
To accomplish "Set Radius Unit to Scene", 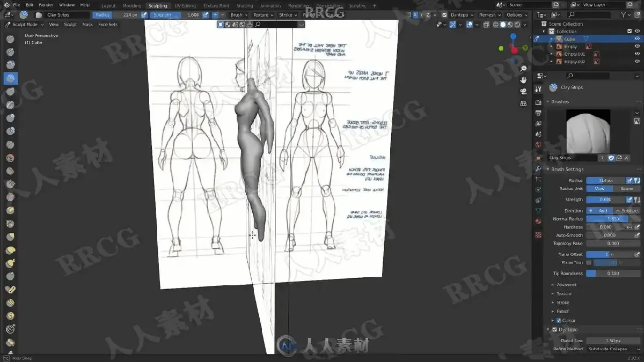I will pyautogui.click(x=627, y=189).
